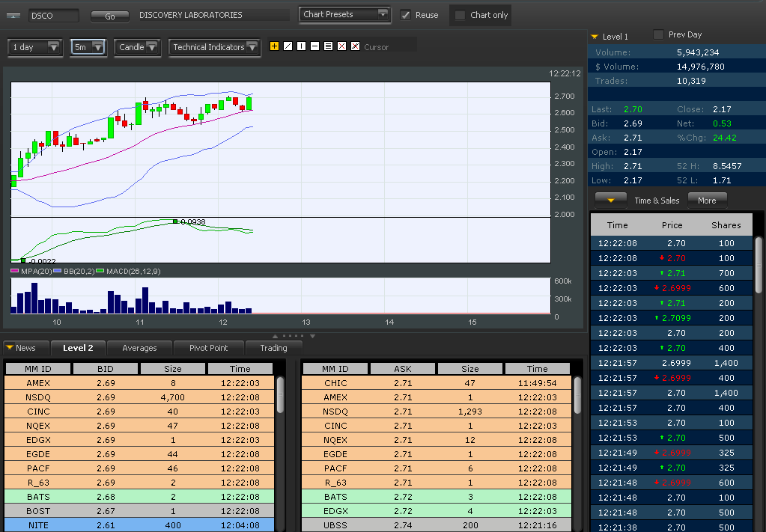Click the More button beside Time & Sales
The height and width of the screenshot is (532, 766).
(x=706, y=200)
